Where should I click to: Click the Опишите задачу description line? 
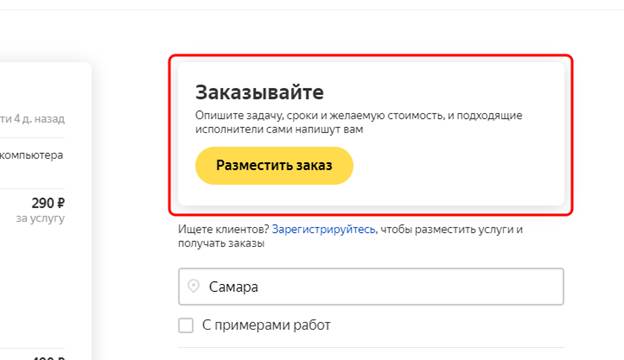pos(359,115)
